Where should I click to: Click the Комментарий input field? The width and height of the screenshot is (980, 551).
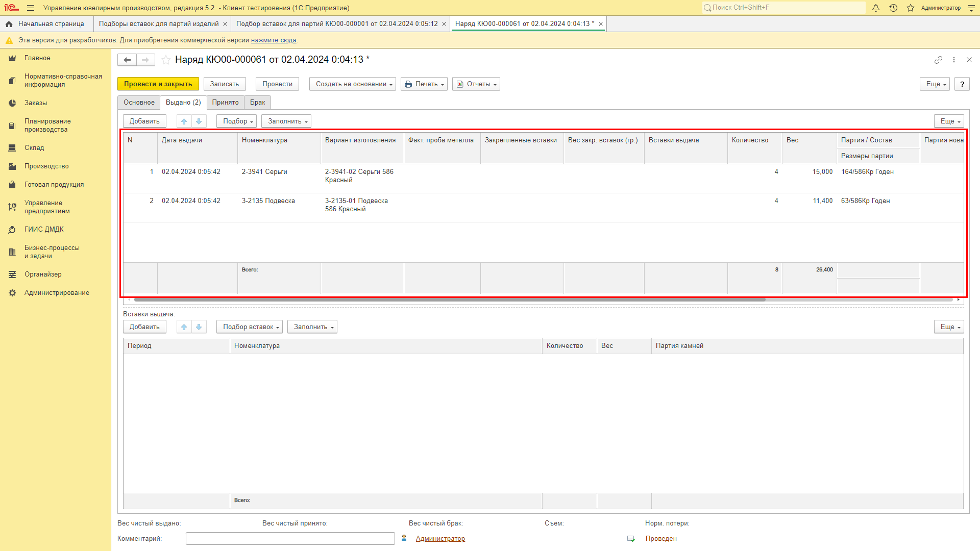pyautogui.click(x=290, y=539)
